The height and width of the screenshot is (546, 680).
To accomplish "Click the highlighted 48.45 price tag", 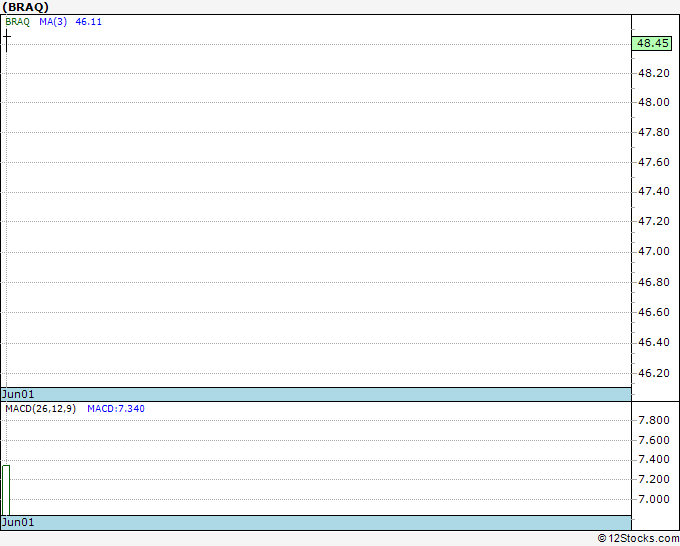I will coord(652,43).
